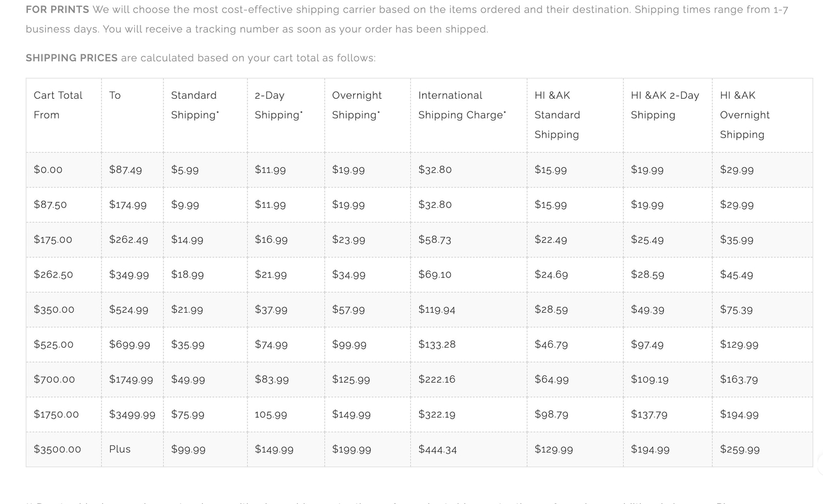Select the $3500.00 cart total cell
The image size is (823, 504).
tap(57, 450)
